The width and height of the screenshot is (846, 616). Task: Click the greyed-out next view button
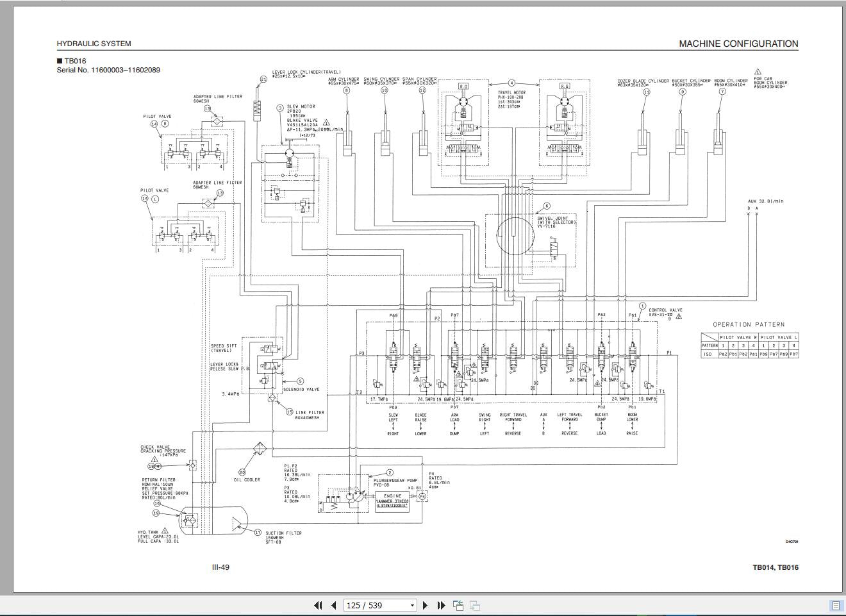(x=475, y=605)
